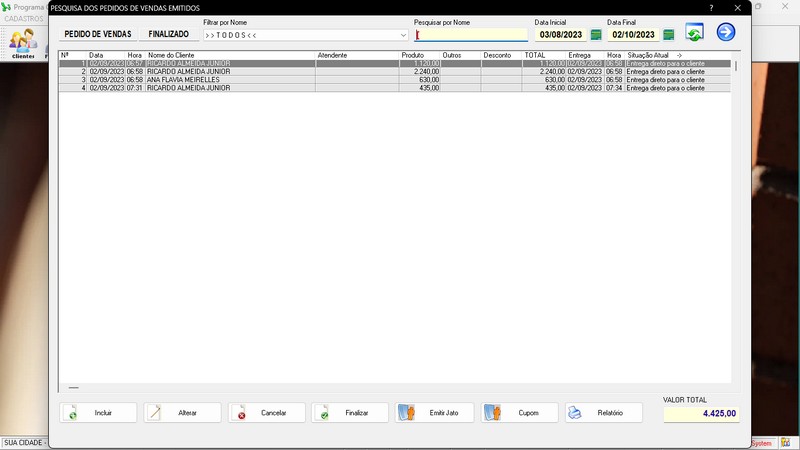
Task: Click the Data Final date field
Action: tap(633, 35)
